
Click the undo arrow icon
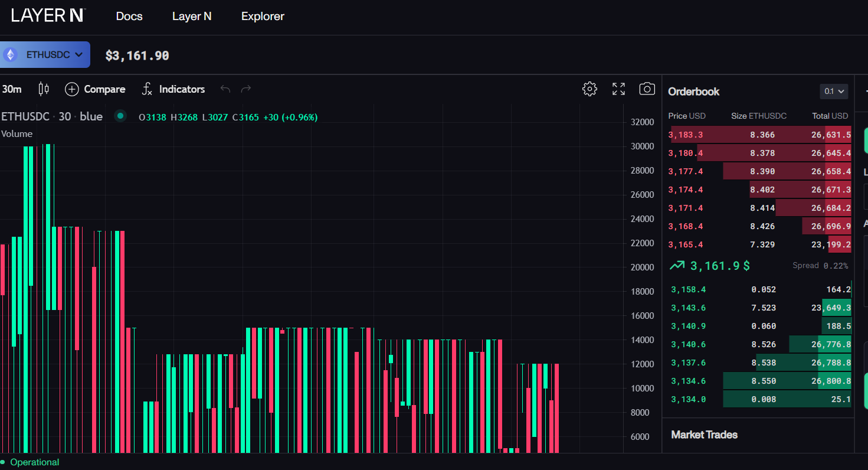(225, 89)
